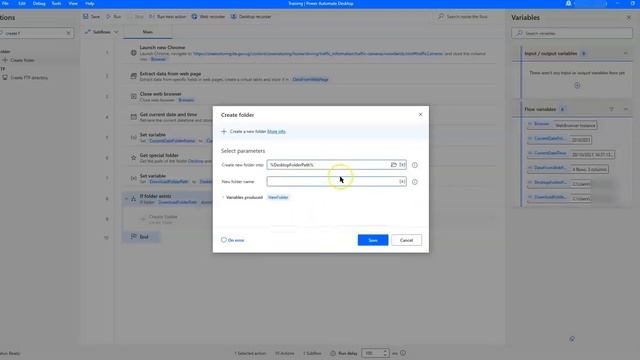Click the NewFolder produced variable chip
The image size is (640, 360).
pos(278,197)
